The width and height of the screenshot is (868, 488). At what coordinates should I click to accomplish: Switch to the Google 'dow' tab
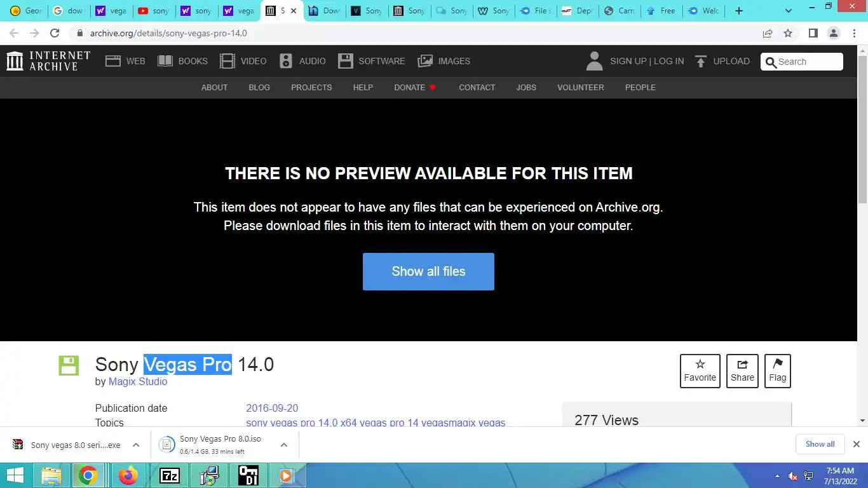(68, 11)
